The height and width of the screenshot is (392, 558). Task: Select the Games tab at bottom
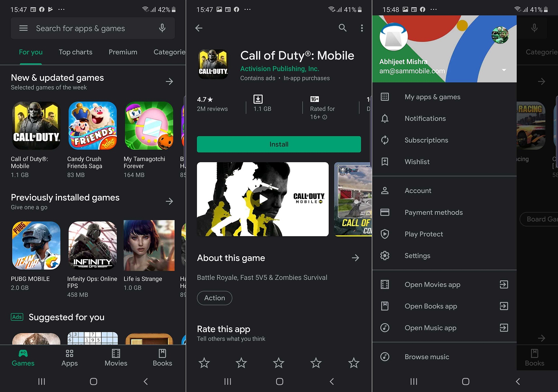click(x=23, y=356)
